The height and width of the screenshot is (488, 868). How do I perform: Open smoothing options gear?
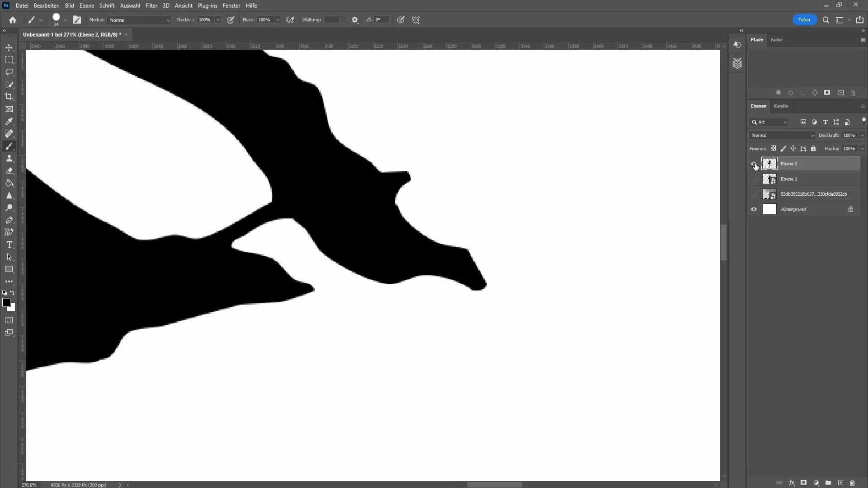355,20
